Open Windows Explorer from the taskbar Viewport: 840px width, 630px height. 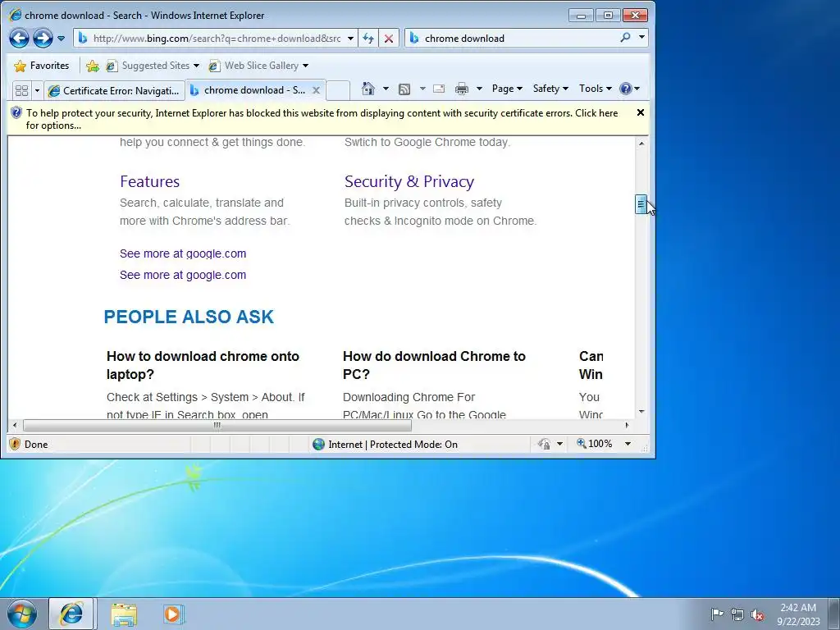tap(124, 614)
